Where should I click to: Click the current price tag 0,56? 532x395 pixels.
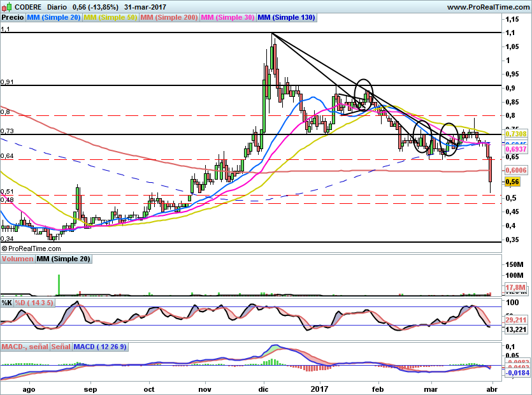(x=512, y=182)
